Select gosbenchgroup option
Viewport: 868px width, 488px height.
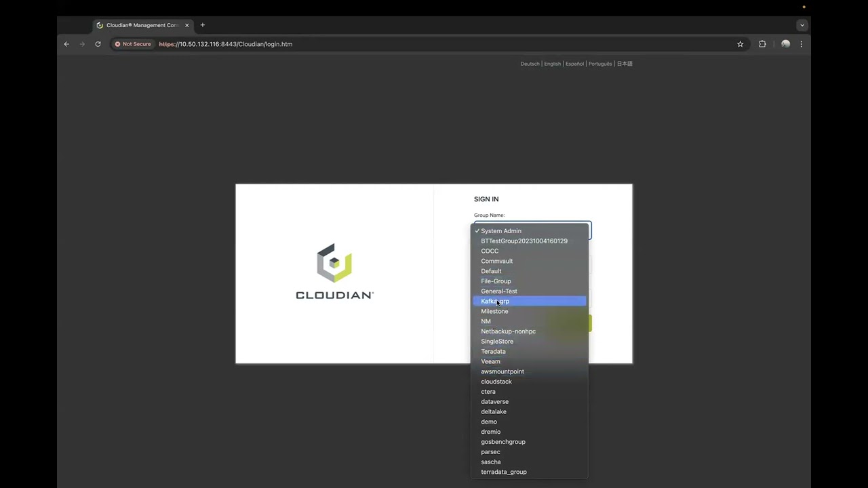pos(529,442)
